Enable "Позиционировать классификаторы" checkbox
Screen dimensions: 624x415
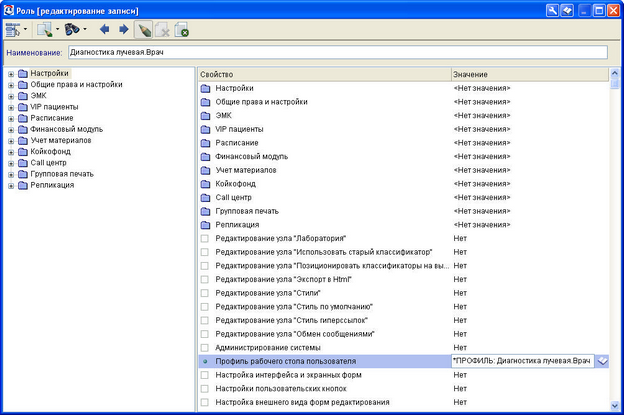[205, 266]
